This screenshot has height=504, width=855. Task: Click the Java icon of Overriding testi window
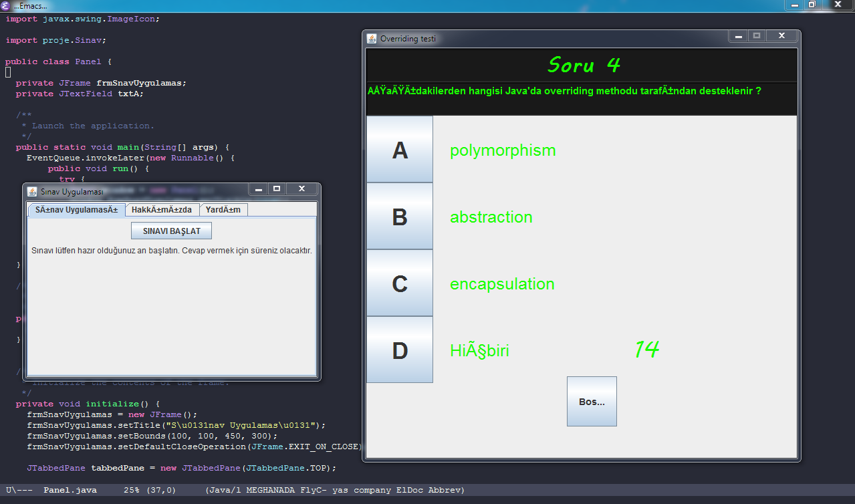(x=372, y=39)
